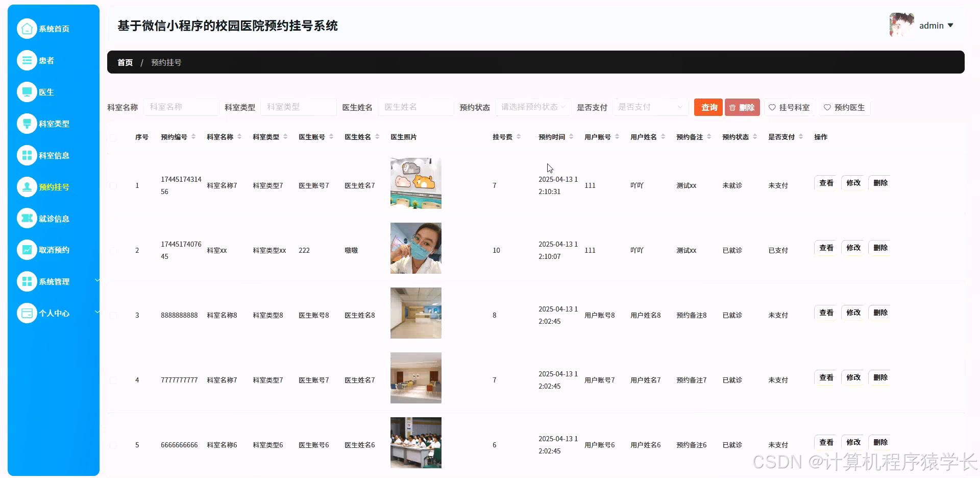
Task: Open 就诊信息 menu item
Action: 54,219
